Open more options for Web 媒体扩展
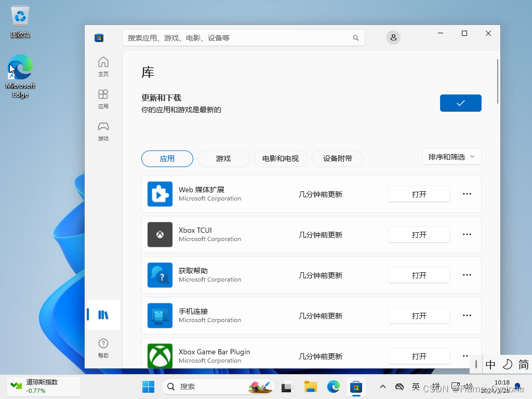 tap(467, 194)
